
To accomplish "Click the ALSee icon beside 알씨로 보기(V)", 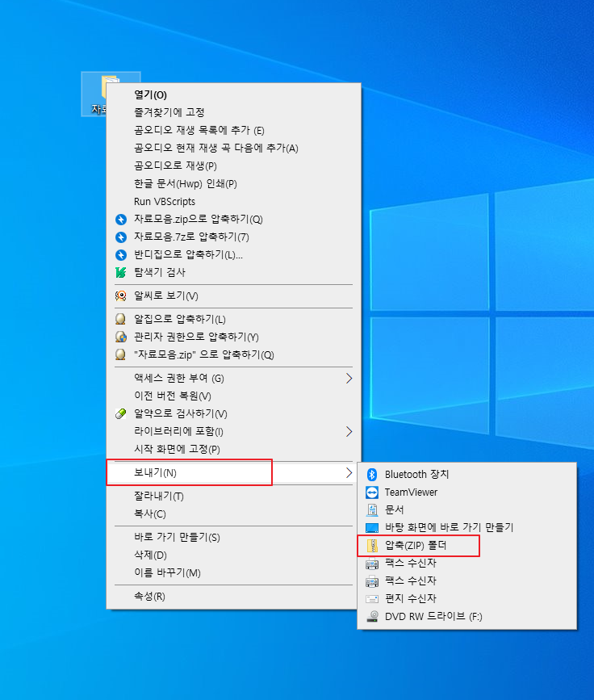I will click(121, 296).
